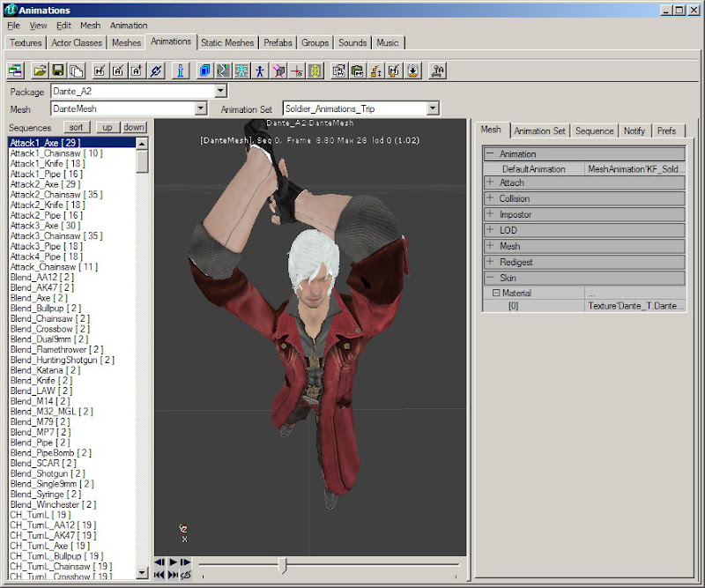Click the sort sequences button

click(77, 128)
